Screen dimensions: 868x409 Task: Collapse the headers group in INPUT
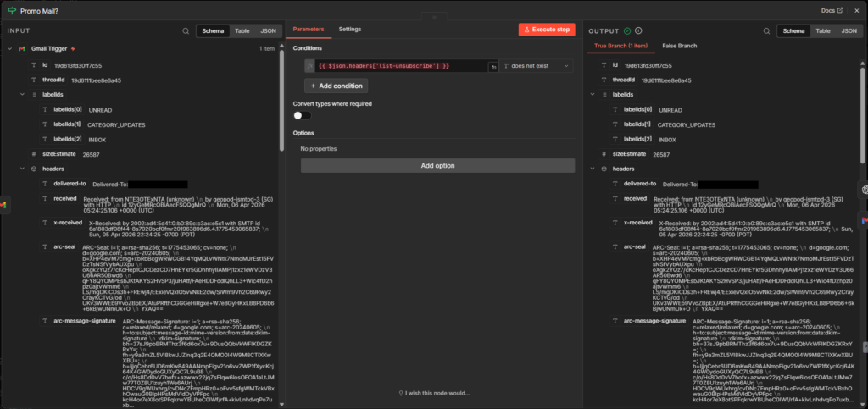click(22, 169)
